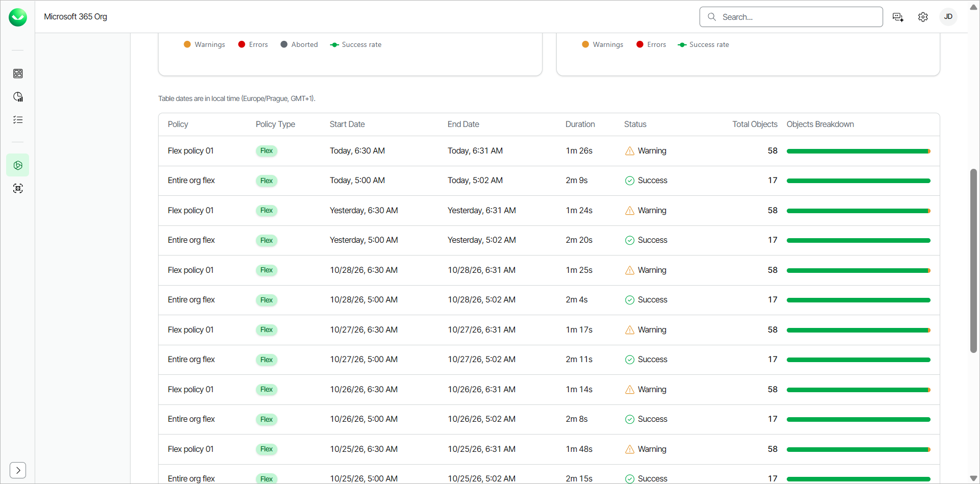This screenshot has width=980, height=484.
Task: Toggle Warnings legend in right chart
Action: pyautogui.click(x=602, y=44)
